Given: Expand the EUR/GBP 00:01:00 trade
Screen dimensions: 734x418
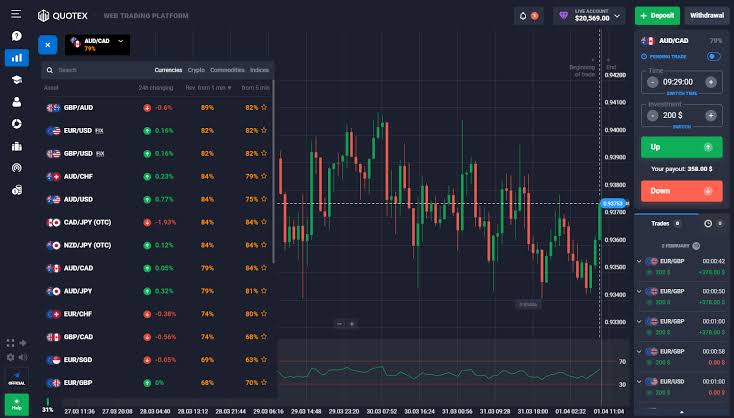Looking at the screenshot, I should point(639,321).
